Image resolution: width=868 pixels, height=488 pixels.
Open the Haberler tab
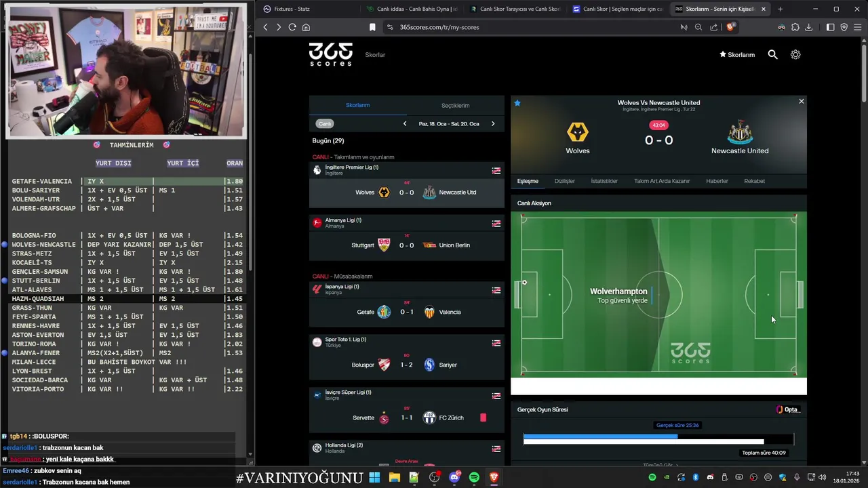(717, 181)
